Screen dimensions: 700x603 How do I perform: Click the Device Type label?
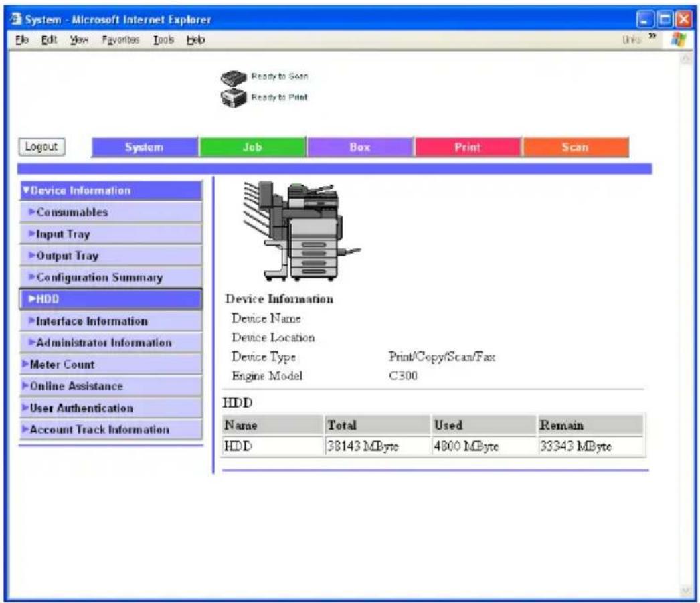click(264, 357)
